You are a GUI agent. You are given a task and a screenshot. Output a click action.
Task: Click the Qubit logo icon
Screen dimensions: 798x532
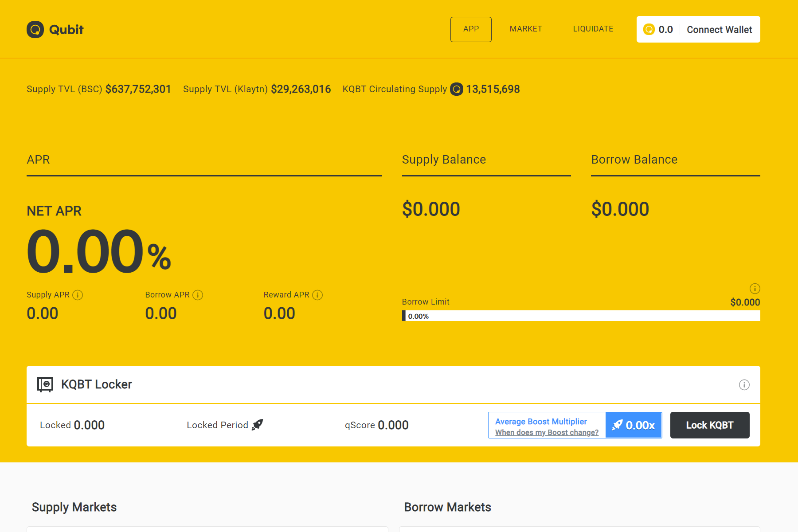[x=35, y=30]
